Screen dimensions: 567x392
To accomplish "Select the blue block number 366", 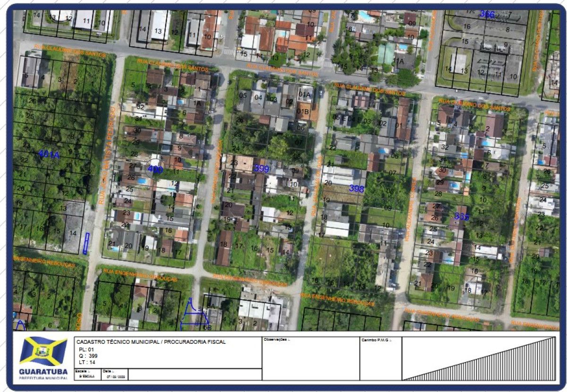I will pyautogui.click(x=487, y=14).
